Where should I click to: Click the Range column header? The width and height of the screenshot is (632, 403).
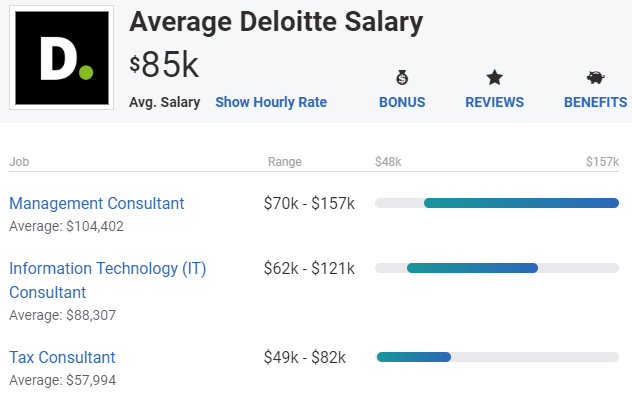click(x=284, y=162)
